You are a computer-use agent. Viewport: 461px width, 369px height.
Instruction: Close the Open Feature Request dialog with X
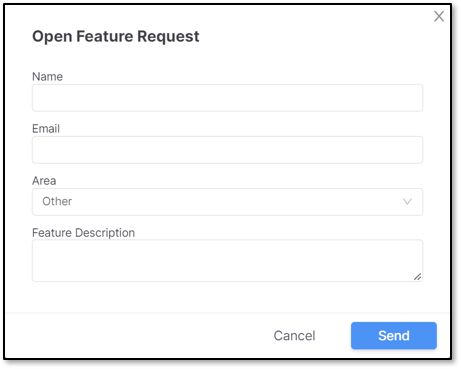click(439, 16)
